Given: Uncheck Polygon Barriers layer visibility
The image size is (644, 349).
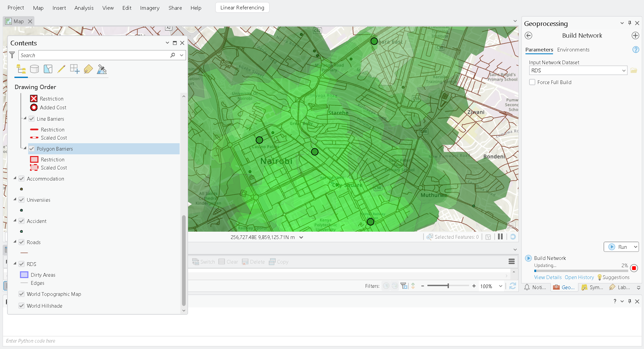Looking at the screenshot, I should point(32,149).
